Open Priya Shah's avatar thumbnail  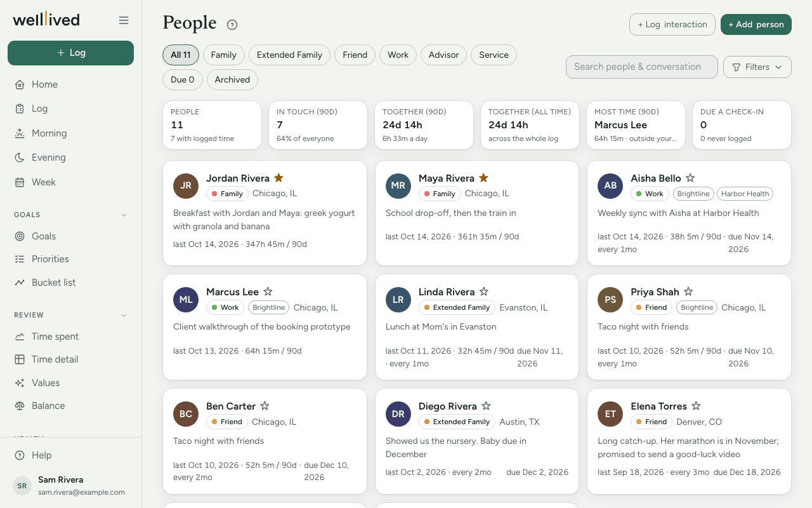pos(610,300)
